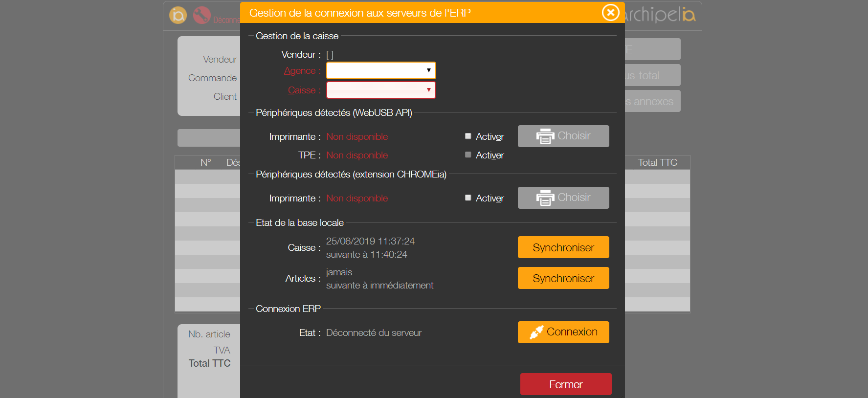This screenshot has width=868, height=398.
Task: Toggle the TPE Activer checkbox
Action: (468, 155)
